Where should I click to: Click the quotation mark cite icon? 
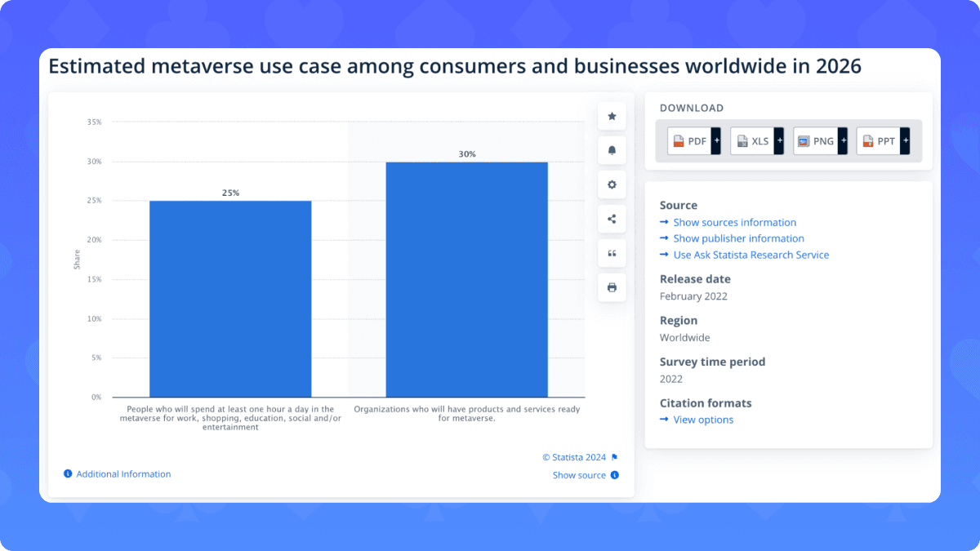[x=612, y=253]
